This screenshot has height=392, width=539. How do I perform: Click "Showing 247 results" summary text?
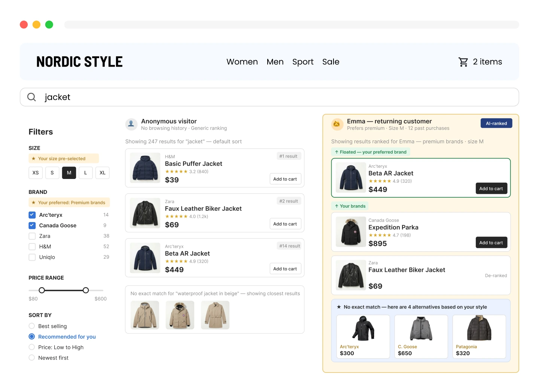183,142
